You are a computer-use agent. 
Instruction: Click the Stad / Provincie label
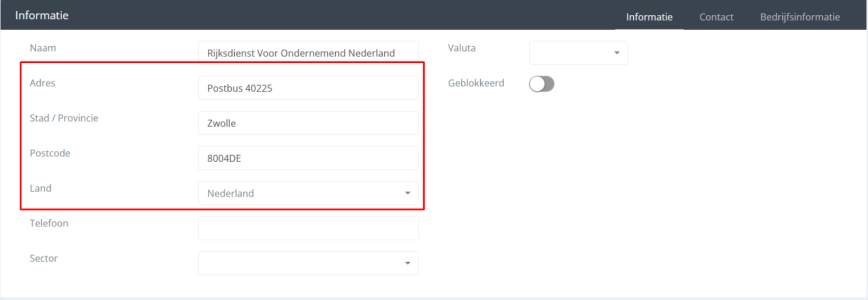[64, 118]
